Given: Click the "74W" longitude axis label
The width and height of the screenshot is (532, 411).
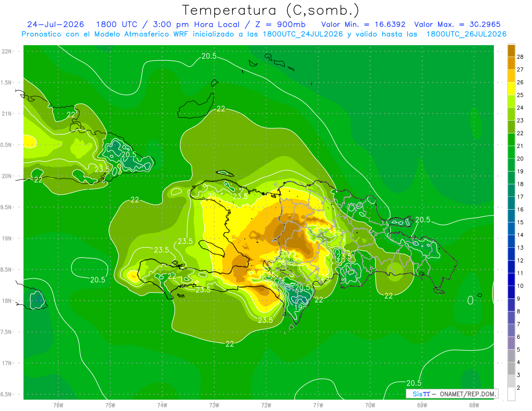Looking at the screenshot, I should [162, 405].
